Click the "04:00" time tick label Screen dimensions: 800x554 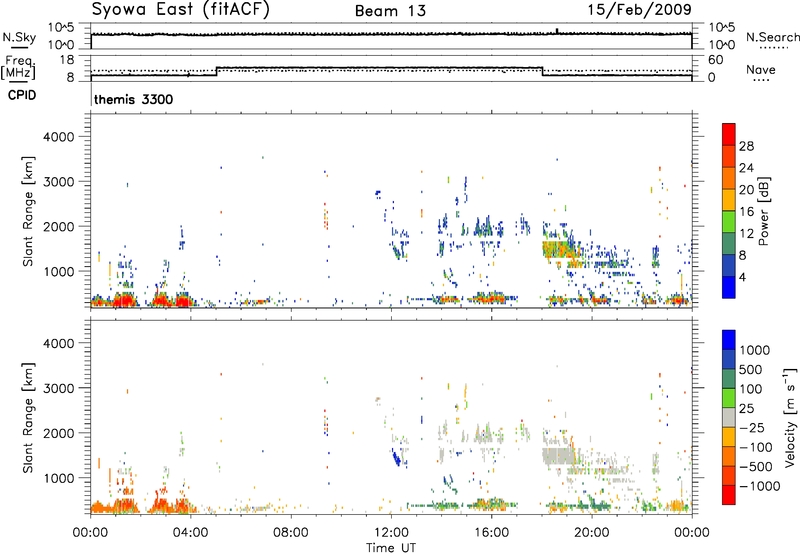190,533
